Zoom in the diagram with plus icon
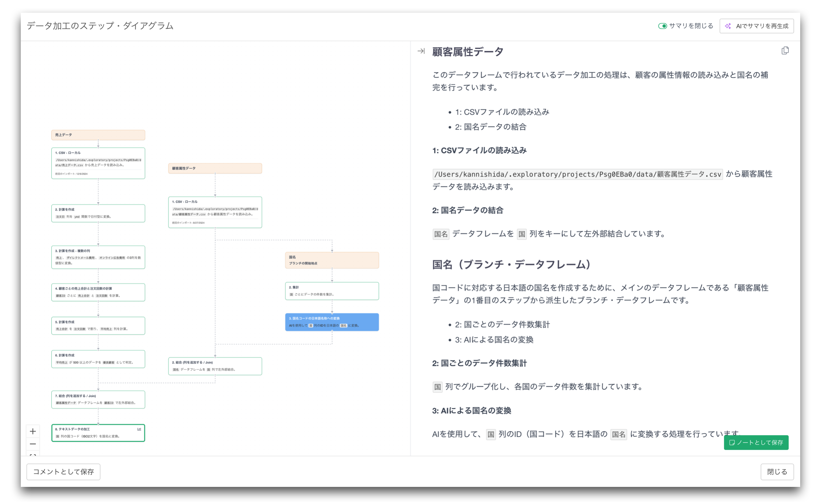 click(33, 431)
